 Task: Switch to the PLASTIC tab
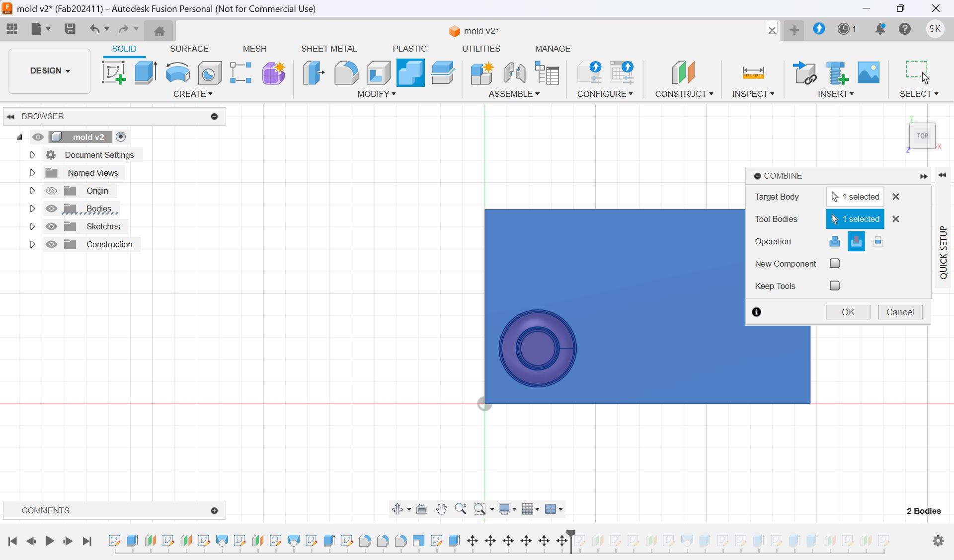point(409,49)
